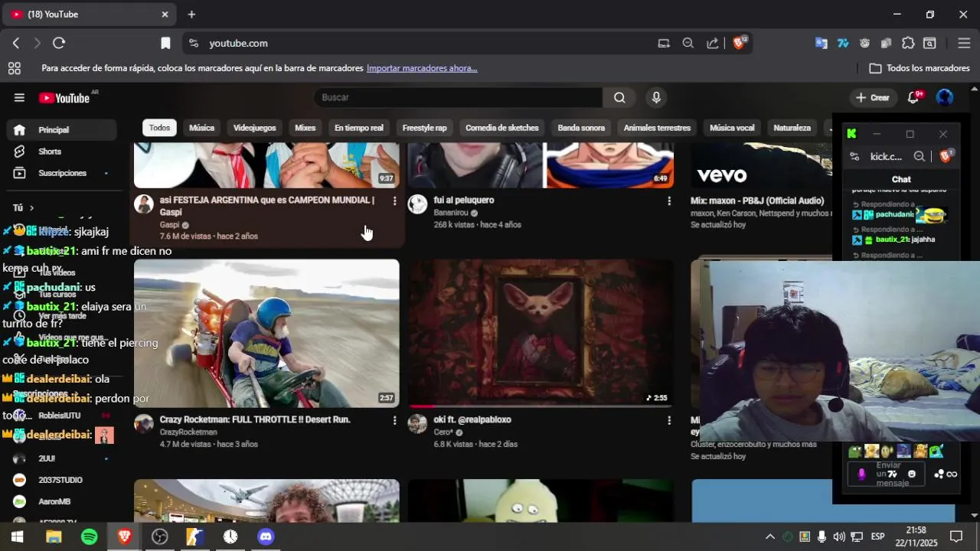Select the Todos filter chip
The image size is (980, 551).
pos(159,128)
